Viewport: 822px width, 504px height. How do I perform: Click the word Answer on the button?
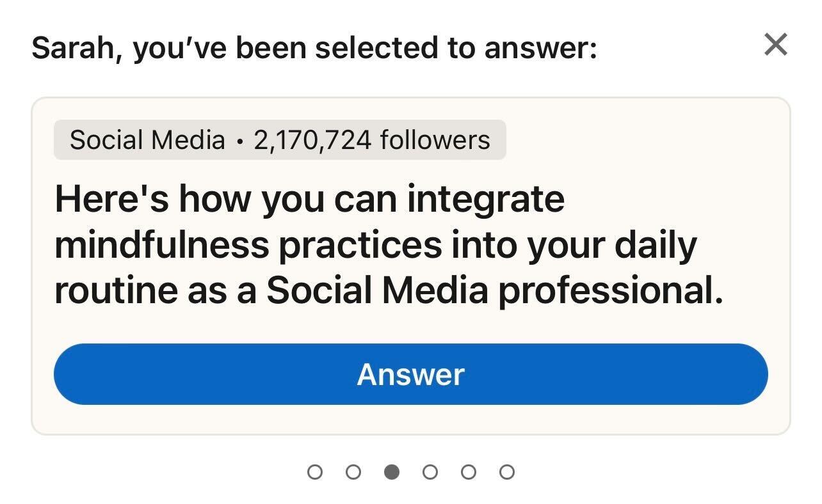(411, 374)
